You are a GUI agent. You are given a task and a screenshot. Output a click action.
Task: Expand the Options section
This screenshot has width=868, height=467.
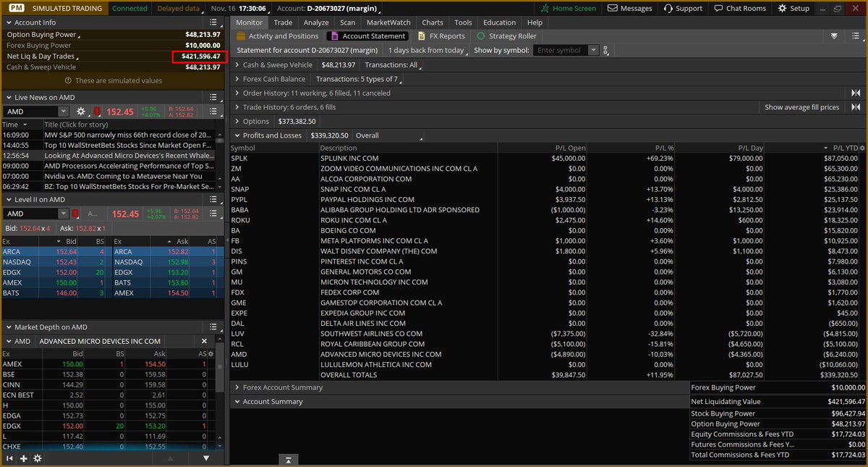237,121
